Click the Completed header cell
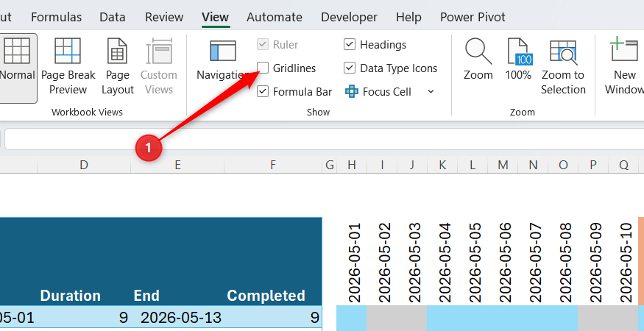The height and width of the screenshot is (331, 644). click(273, 261)
